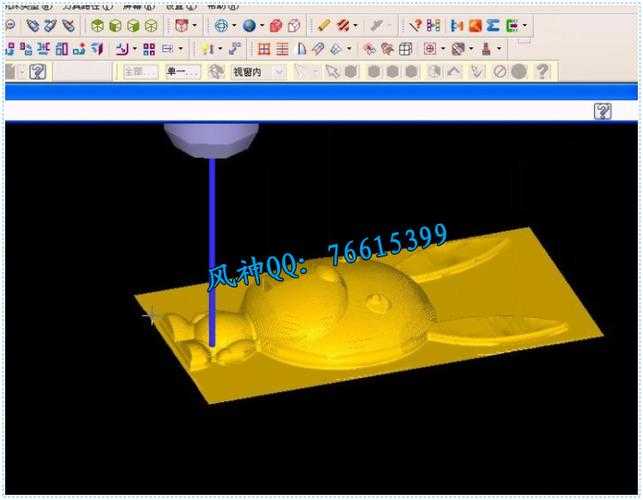The width and height of the screenshot is (643, 500).
Task: Expand dropdown arrow beside wireframe globe
Action: [x=234, y=26]
